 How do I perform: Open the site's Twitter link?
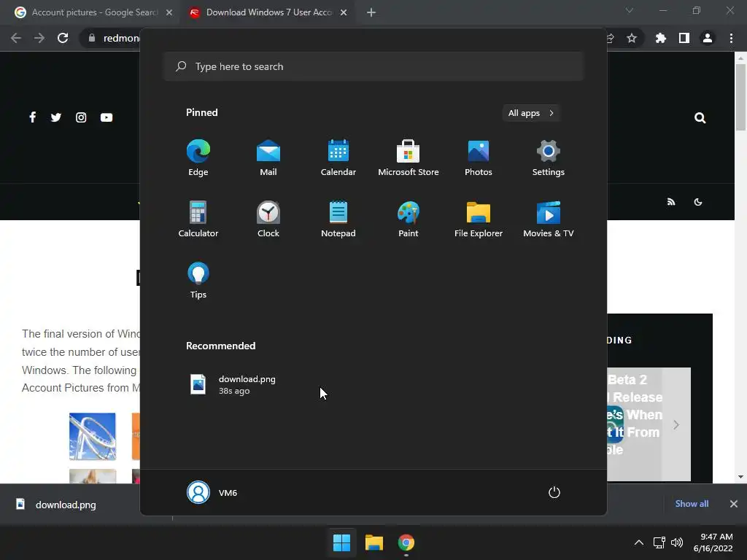click(56, 117)
